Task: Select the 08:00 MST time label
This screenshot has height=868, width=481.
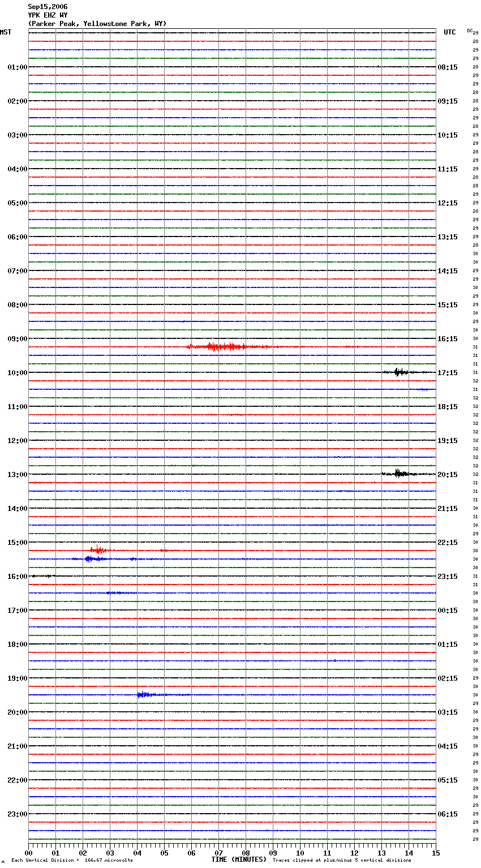Action: tap(18, 305)
